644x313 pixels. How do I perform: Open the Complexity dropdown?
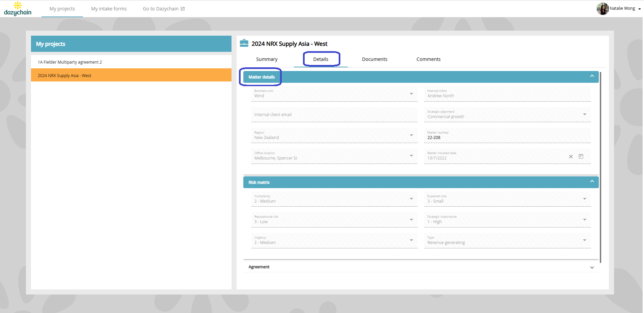click(334, 199)
